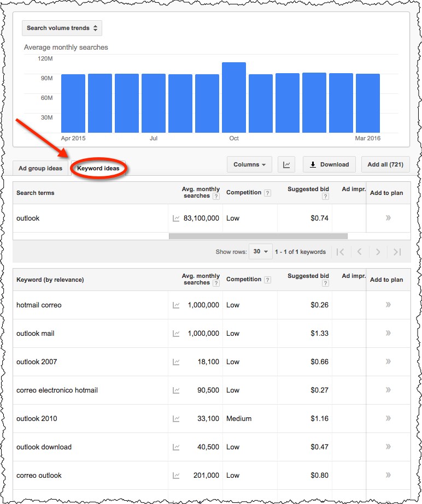Image resolution: width=422 pixels, height=504 pixels.
Task: Select the Keyword ideas tab
Action: [98, 168]
